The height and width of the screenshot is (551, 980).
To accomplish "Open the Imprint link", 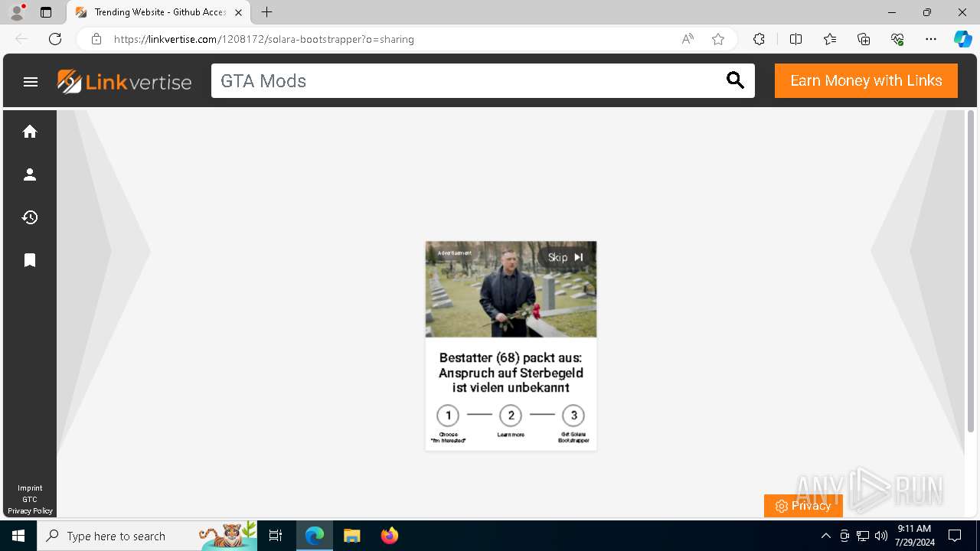I will (30, 488).
